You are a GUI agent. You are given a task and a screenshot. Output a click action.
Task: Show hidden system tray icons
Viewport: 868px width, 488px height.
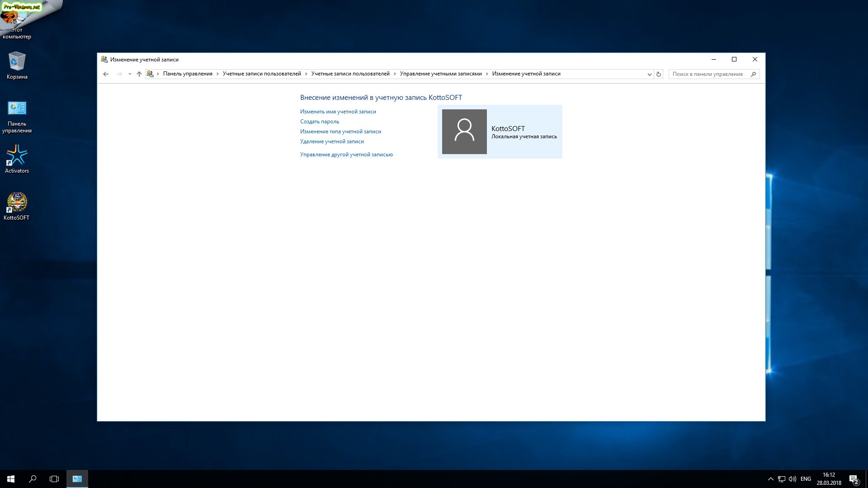[770, 479]
